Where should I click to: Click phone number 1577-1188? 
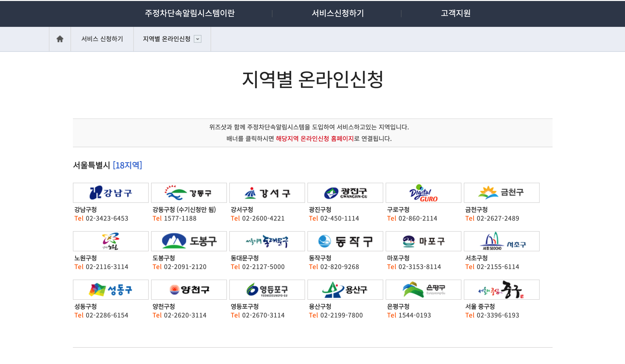180,218
